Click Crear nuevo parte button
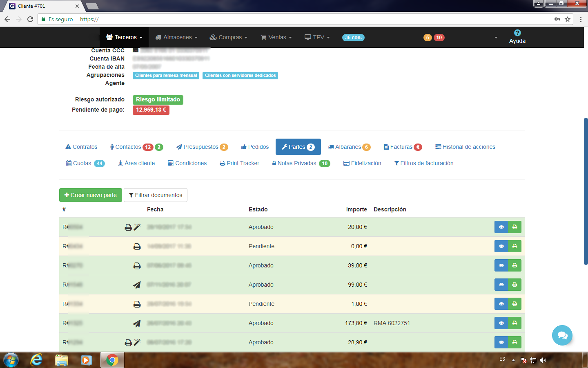This screenshot has height=368, width=588. [91, 195]
